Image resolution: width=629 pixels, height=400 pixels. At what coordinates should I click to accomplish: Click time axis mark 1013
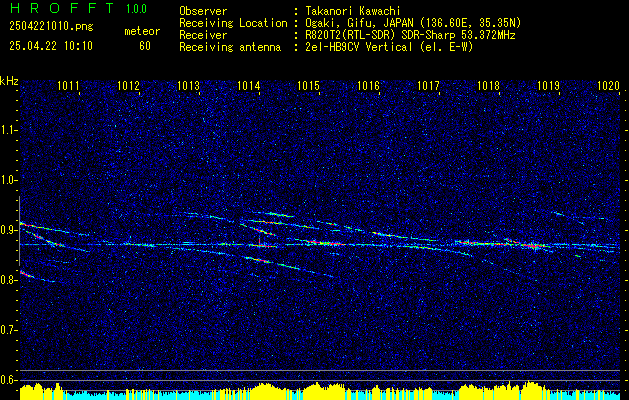[189, 85]
